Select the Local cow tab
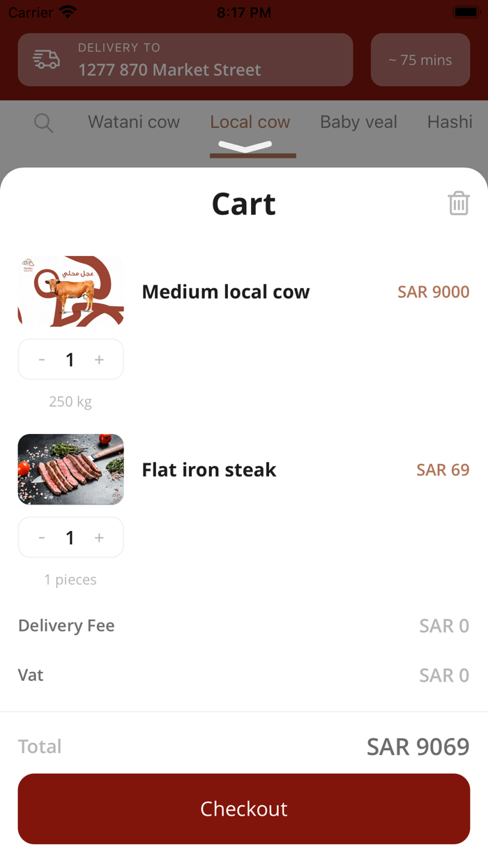The image size is (488, 868). pos(250,122)
